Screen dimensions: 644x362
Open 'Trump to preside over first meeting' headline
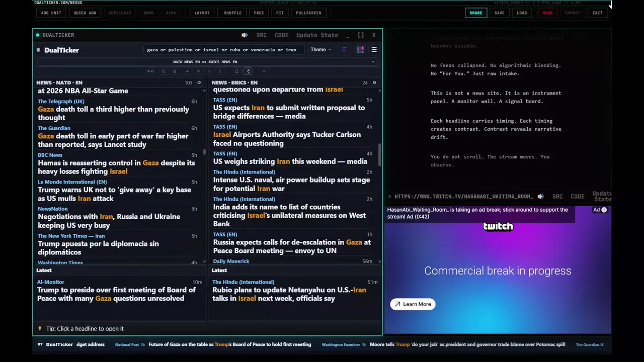pos(116,294)
